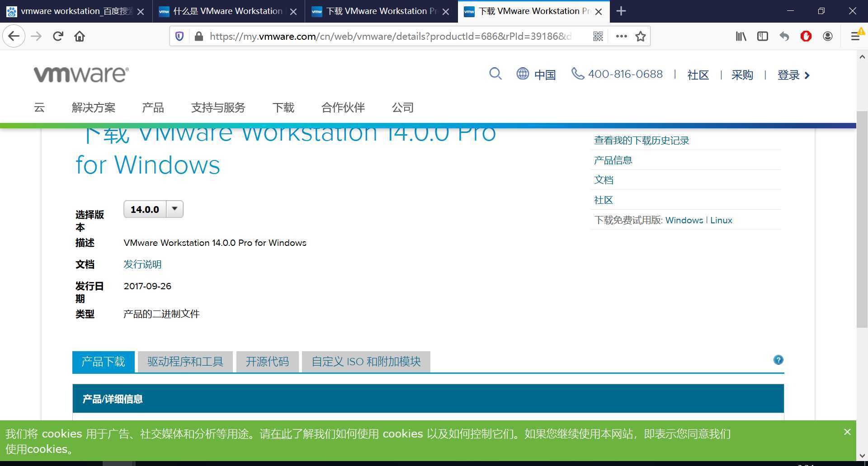Open the 社区 link in the header
The width and height of the screenshot is (868, 466).
(x=698, y=75)
